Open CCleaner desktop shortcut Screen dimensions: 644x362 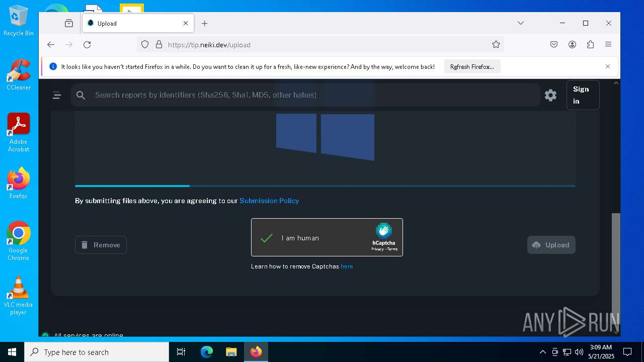click(19, 75)
